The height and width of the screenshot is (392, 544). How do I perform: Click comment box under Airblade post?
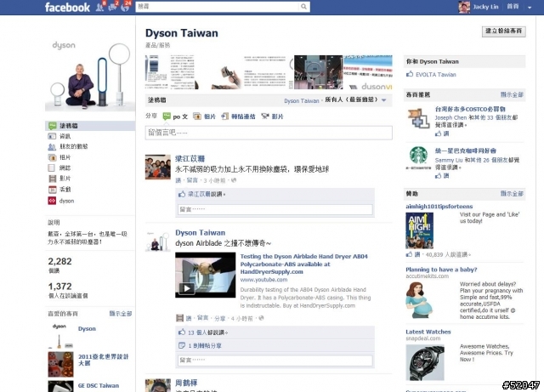pos(275,361)
